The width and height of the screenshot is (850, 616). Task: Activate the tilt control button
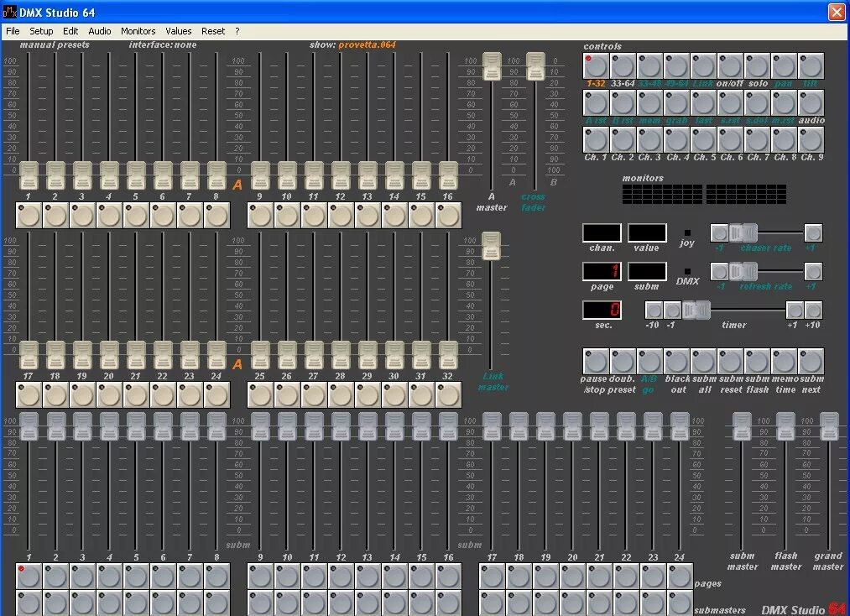(x=811, y=66)
